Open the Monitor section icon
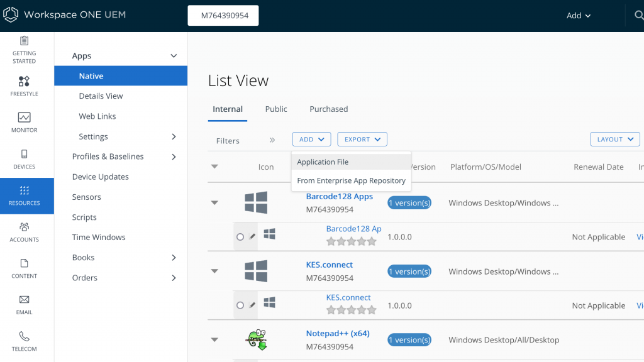The height and width of the screenshot is (362, 644). [x=24, y=122]
